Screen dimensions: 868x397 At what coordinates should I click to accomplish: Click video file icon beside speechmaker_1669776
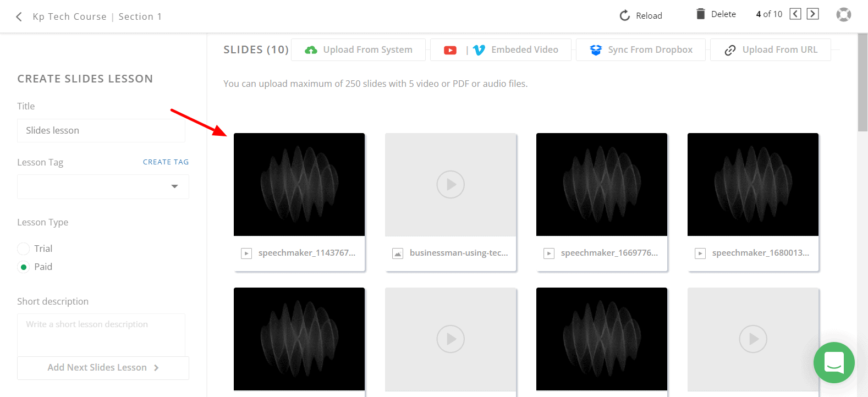pyautogui.click(x=549, y=253)
